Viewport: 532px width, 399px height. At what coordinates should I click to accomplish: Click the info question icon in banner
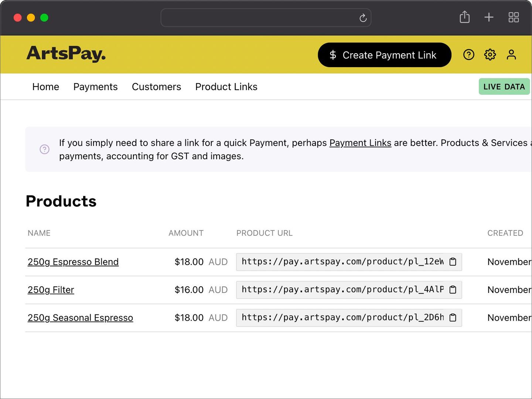point(45,149)
